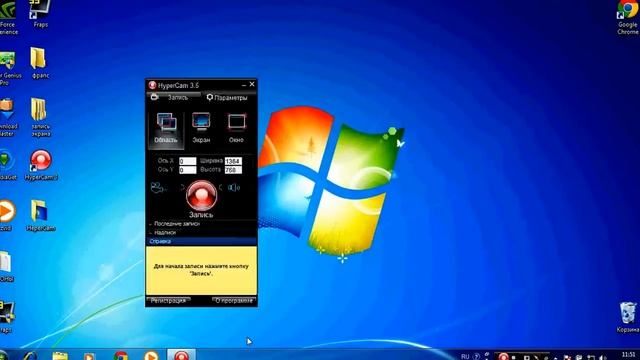Click the webcam camera icon in HyperCam
Image resolution: width=640 pixels, height=360 pixels.
tap(157, 187)
